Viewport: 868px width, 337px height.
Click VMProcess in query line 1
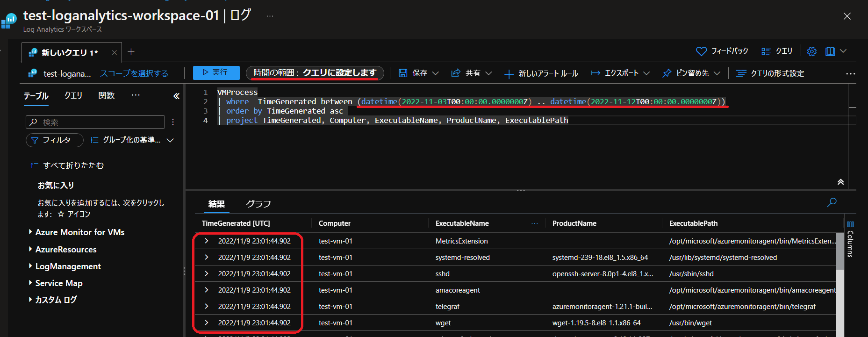point(237,92)
